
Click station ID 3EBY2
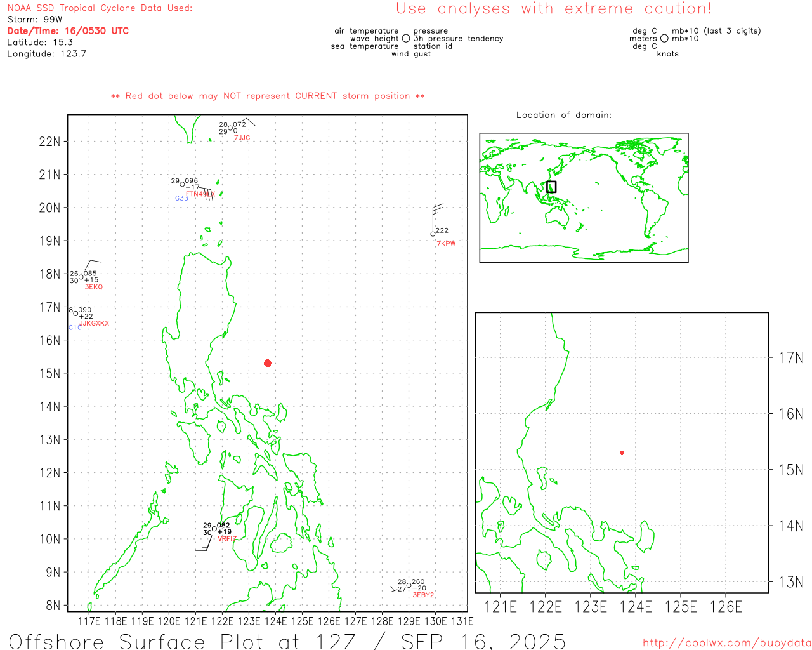click(x=424, y=595)
